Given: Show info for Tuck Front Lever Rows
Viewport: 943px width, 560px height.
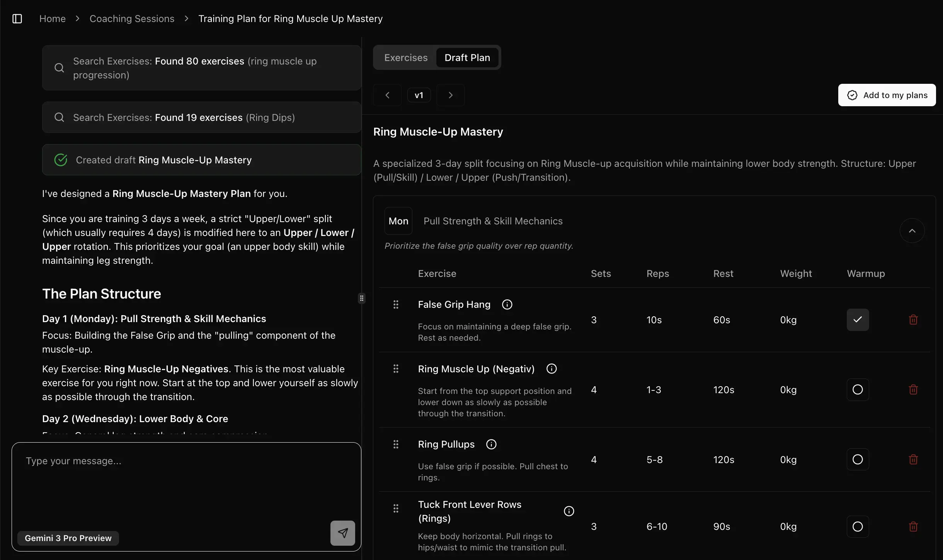Looking at the screenshot, I should (x=569, y=511).
